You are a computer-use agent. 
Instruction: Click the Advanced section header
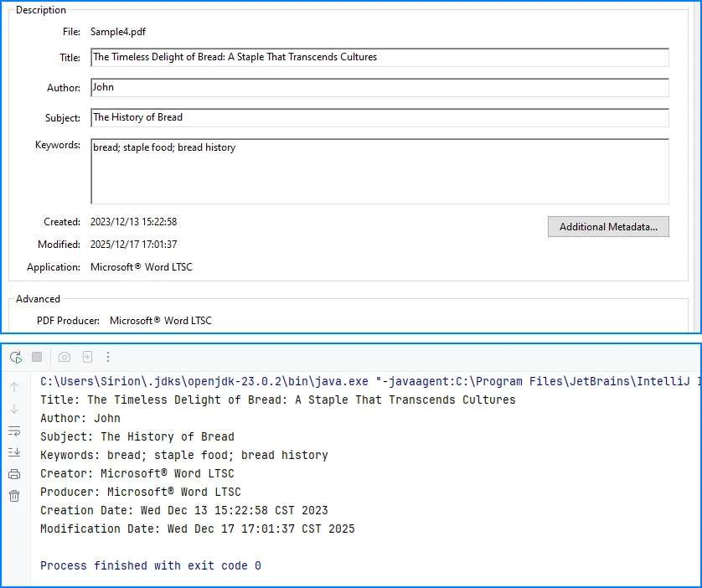click(38, 298)
